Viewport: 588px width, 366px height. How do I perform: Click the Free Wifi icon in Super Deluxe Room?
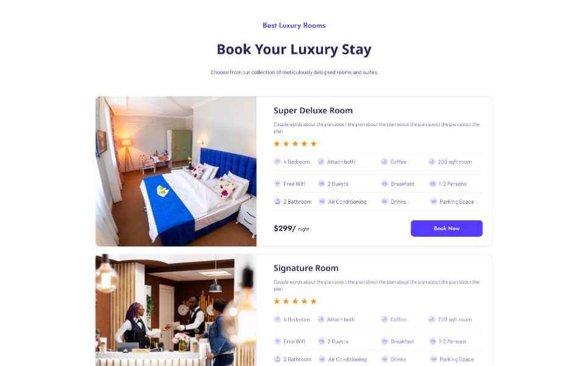[x=277, y=184]
